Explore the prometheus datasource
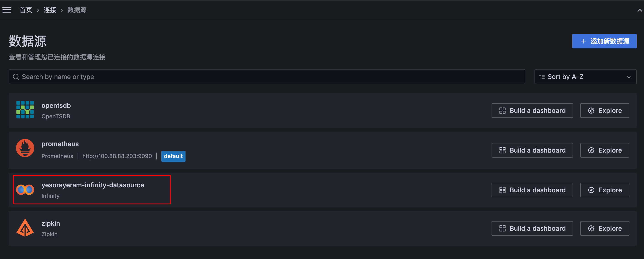Screen dimensions: 644x259 coord(604,150)
